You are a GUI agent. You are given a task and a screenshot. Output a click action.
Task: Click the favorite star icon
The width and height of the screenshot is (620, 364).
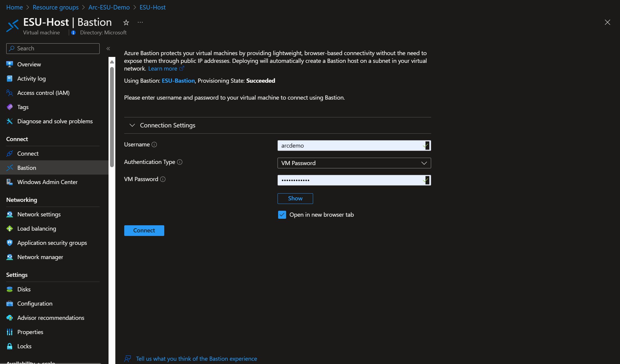(x=126, y=23)
